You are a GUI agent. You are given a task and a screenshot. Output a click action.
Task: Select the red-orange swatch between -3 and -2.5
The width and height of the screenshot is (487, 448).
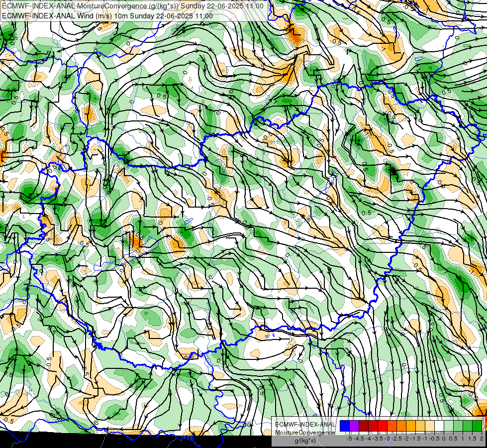pyautogui.click(x=392, y=426)
